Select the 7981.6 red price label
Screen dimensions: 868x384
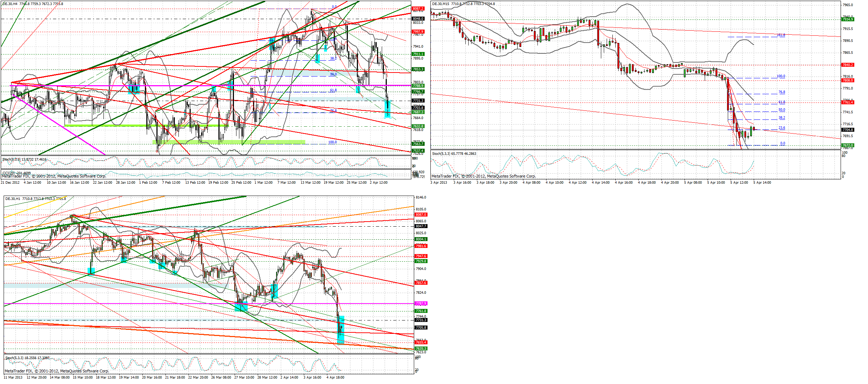[421, 246]
